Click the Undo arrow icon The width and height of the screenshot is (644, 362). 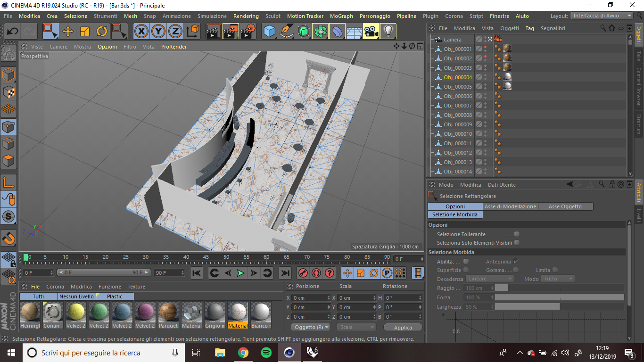(13, 32)
